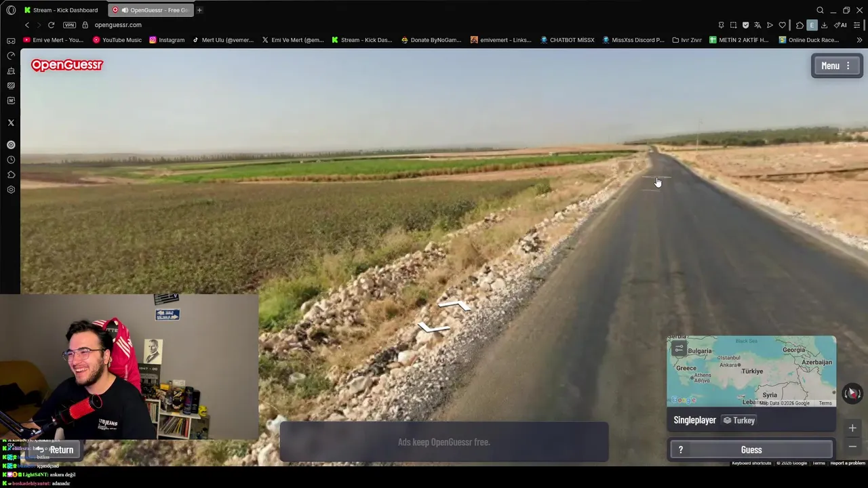Open Easy Setup sliders icon
The height and width of the screenshot is (488, 868).
[x=857, y=25]
